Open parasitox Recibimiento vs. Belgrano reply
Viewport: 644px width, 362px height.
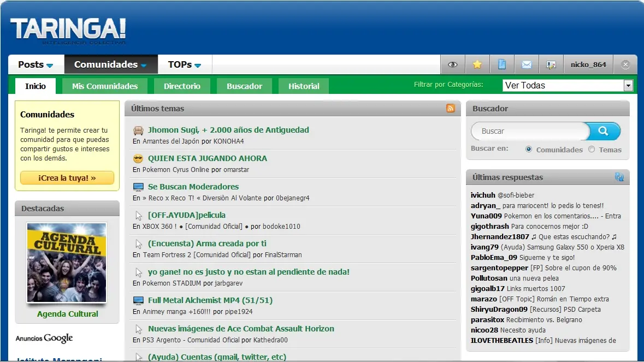pos(527,319)
